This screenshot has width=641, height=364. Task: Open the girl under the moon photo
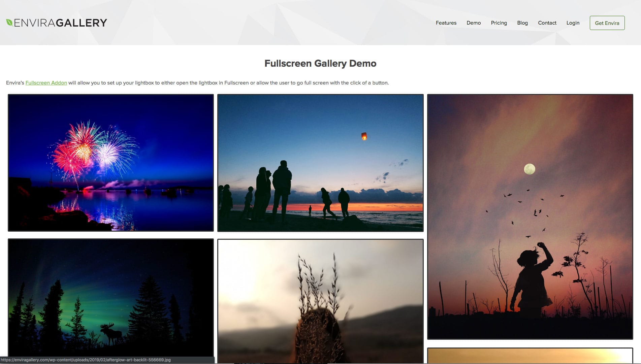pos(530,217)
